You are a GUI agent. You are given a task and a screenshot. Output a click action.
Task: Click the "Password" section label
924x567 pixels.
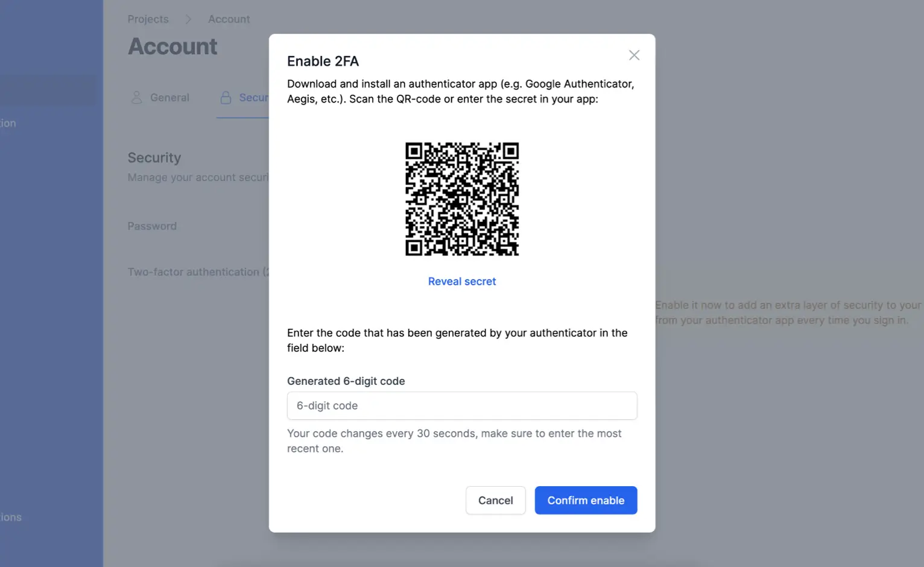pyautogui.click(x=152, y=226)
